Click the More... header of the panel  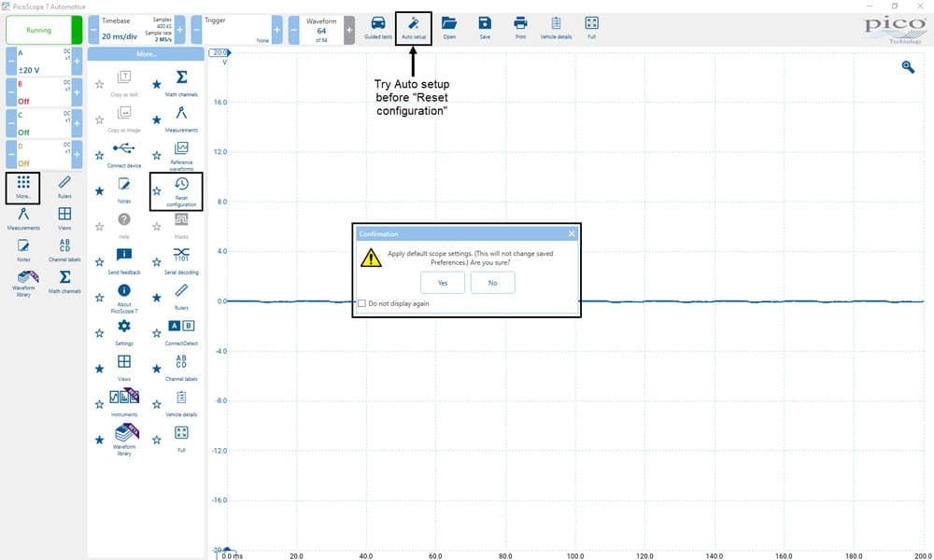(146, 53)
